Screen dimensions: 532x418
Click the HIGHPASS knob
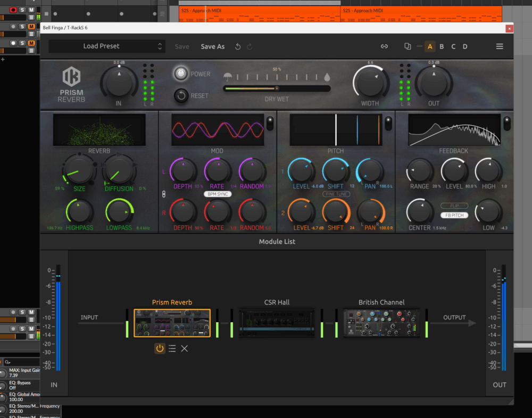point(79,212)
